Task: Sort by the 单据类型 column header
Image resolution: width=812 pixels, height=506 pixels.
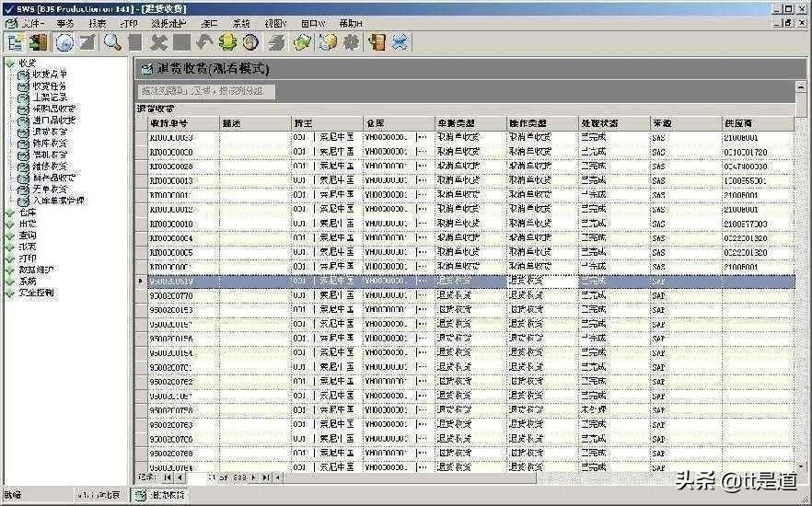Action: click(x=470, y=123)
